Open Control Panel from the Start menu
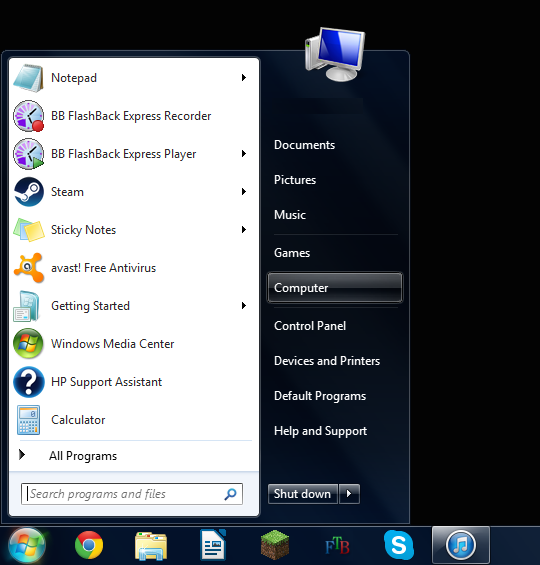 tap(310, 326)
